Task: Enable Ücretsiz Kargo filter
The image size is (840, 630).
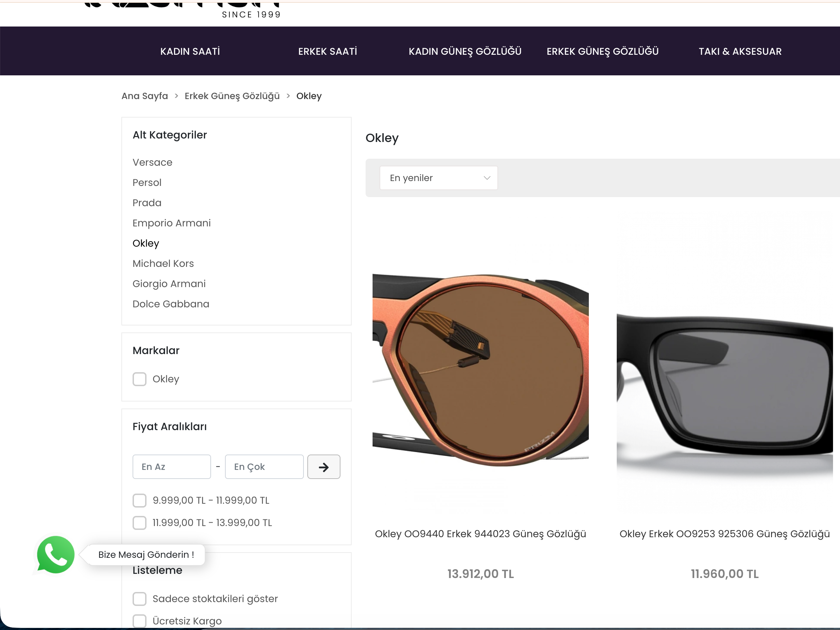Action: pyautogui.click(x=140, y=621)
